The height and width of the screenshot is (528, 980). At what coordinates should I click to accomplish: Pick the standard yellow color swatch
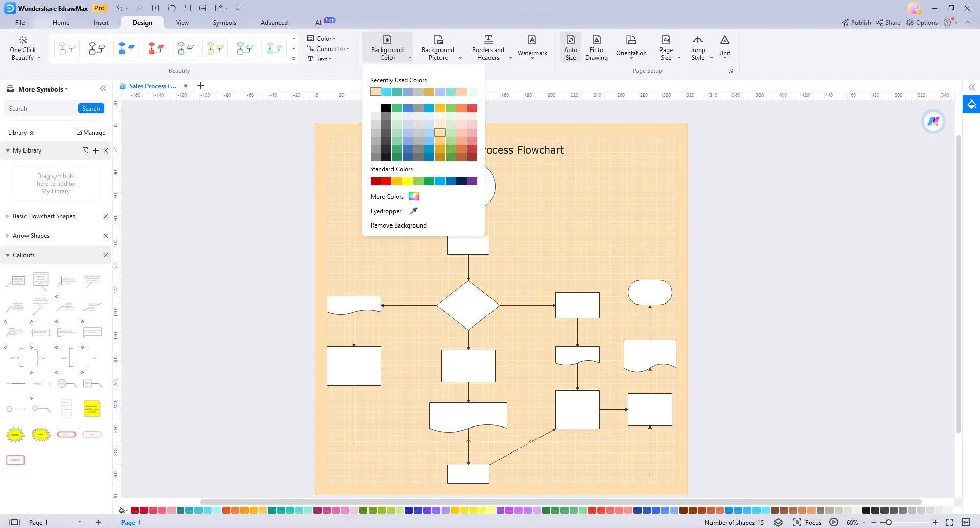tap(408, 181)
